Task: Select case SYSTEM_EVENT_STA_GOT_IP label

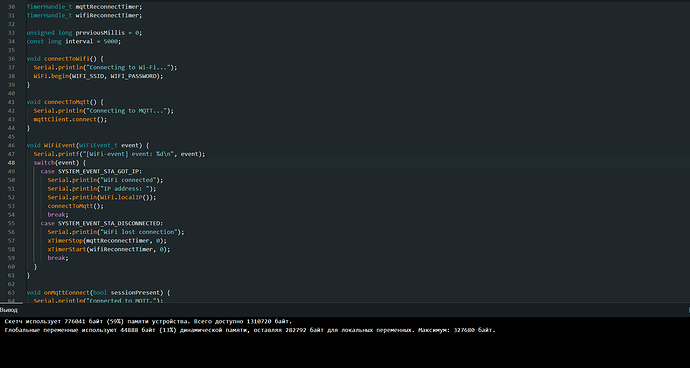Action: coord(92,171)
